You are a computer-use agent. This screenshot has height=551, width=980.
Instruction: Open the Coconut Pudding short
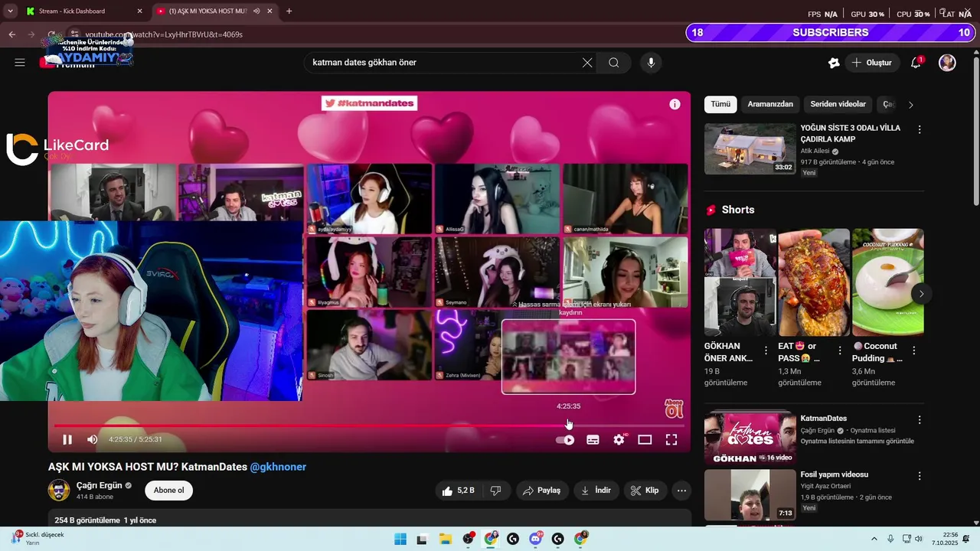tap(888, 282)
